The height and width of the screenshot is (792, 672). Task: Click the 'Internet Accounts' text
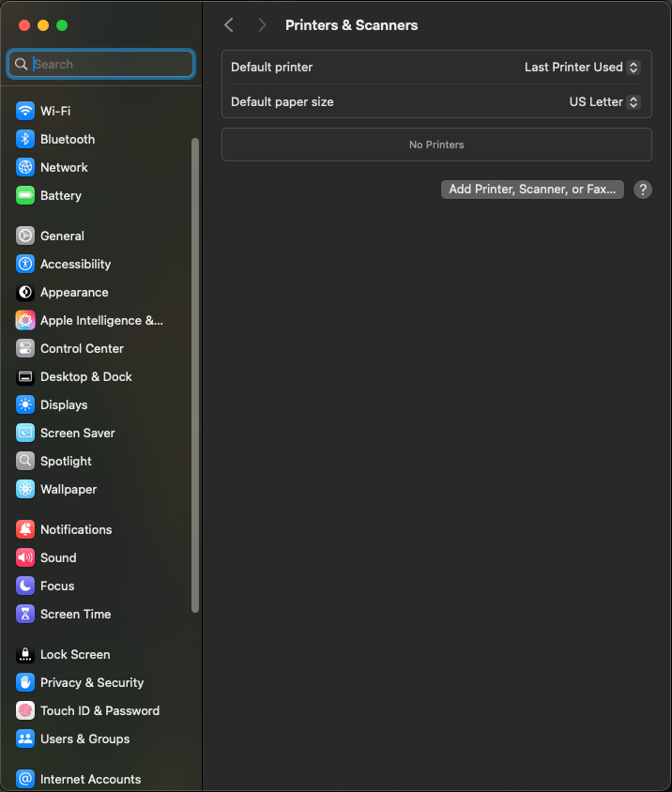(90, 779)
